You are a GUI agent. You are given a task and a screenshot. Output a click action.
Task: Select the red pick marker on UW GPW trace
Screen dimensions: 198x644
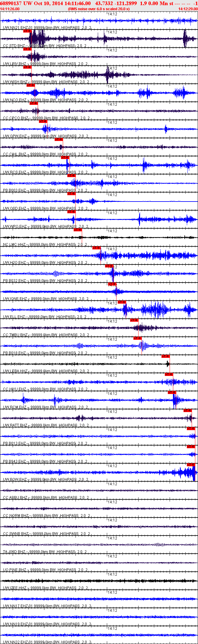(43, 121)
